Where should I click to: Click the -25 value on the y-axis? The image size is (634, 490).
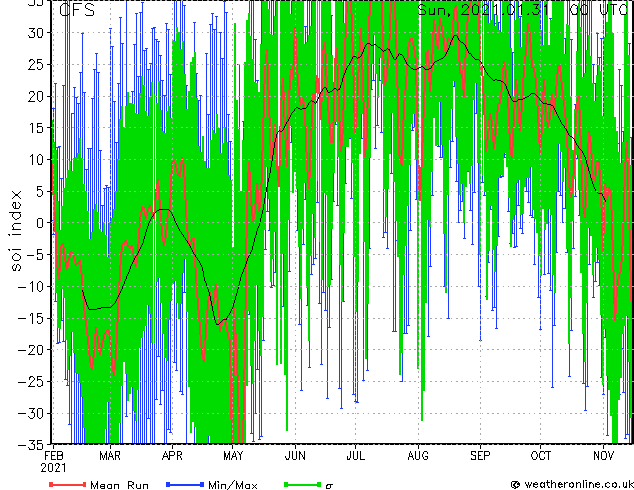(x=31, y=382)
